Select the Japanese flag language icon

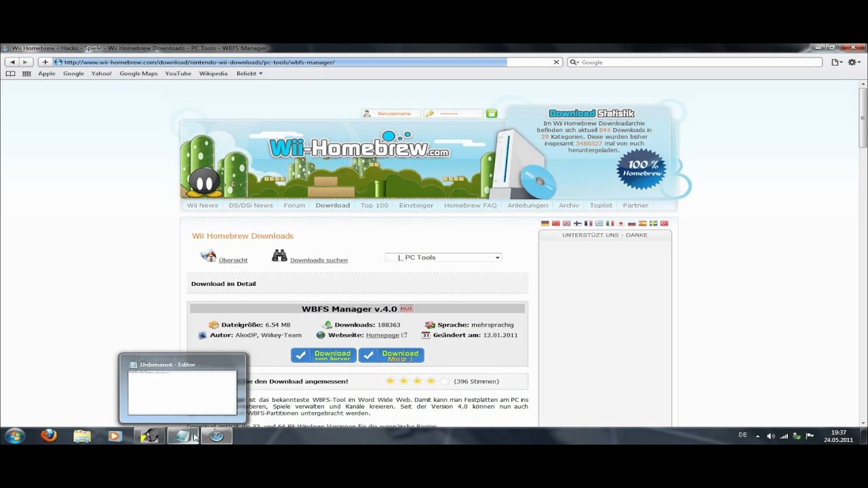(621, 223)
